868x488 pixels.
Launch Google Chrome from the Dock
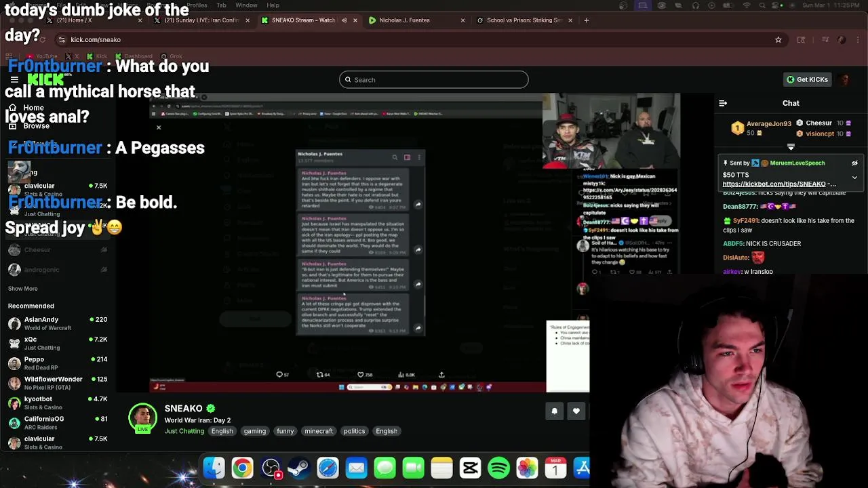pyautogui.click(x=242, y=468)
